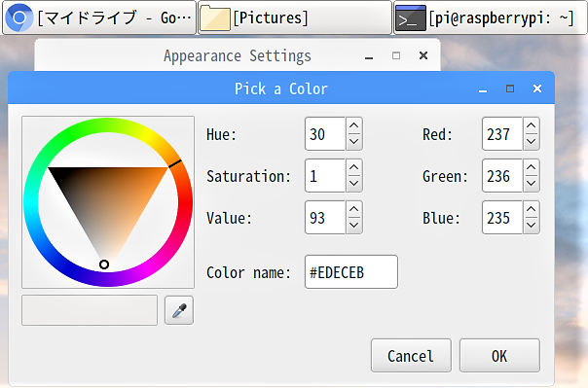The width and height of the screenshot is (588, 388).
Task: Decrease the Blue value
Action: point(531,226)
